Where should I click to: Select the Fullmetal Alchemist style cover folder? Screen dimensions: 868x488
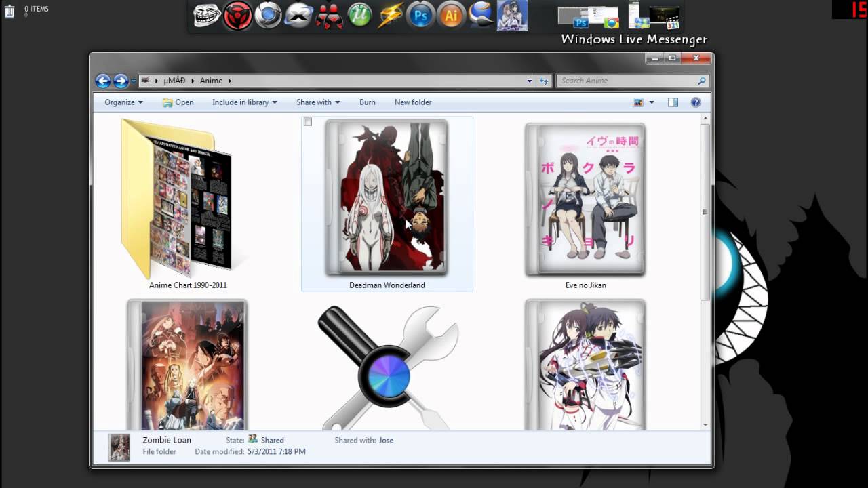click(x=187, y=365)
